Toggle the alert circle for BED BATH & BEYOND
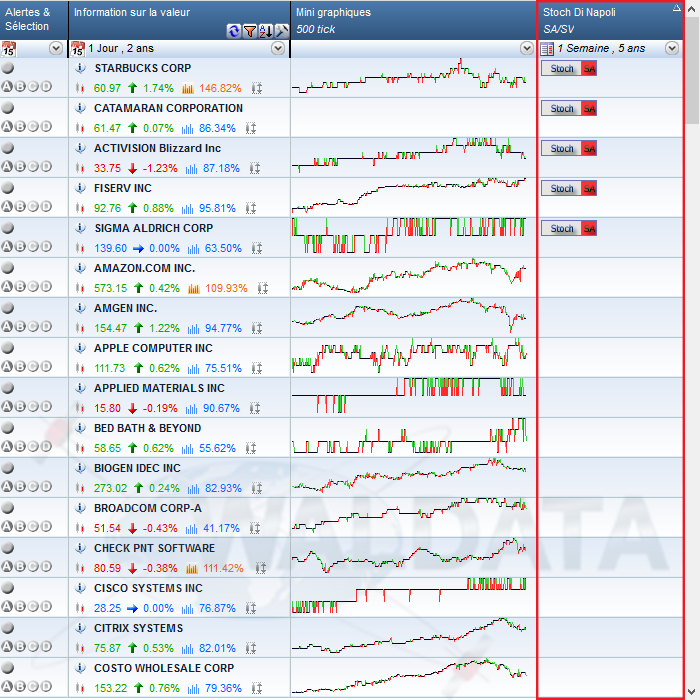This screenshot has height=700, width=700. [8, 428]
